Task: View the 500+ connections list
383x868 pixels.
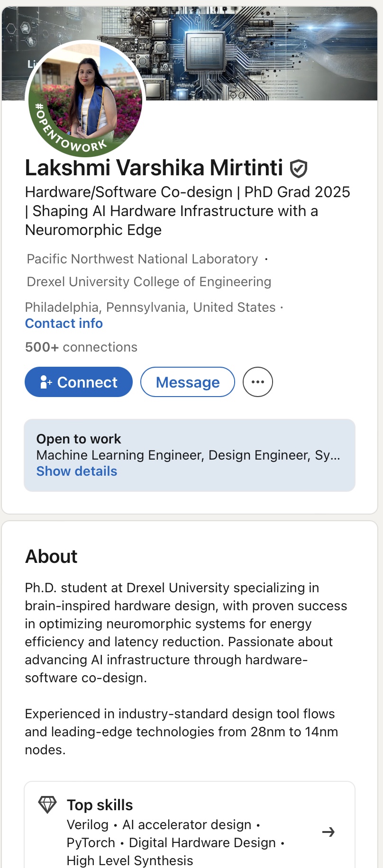Action: click(x=81, y=347)
